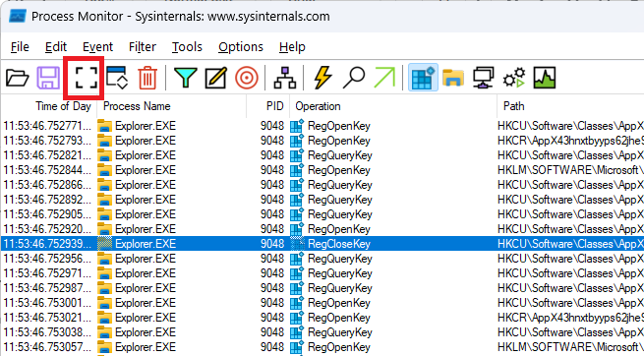Click the Open file toolbar icon
The width and height of the screenshot is (644, 356).
pyautogui.click(x=18, y=78)
